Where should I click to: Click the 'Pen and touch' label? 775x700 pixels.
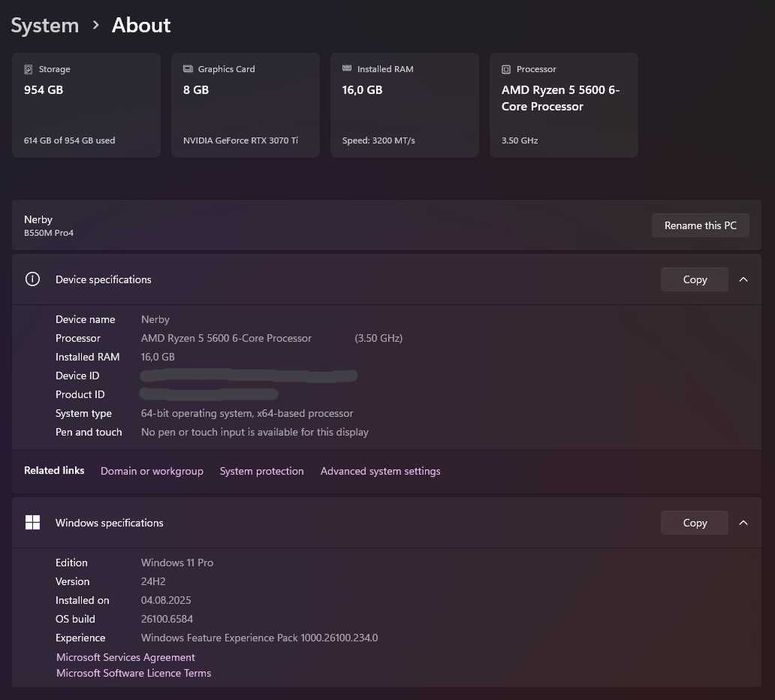click(x=88, y=432)
